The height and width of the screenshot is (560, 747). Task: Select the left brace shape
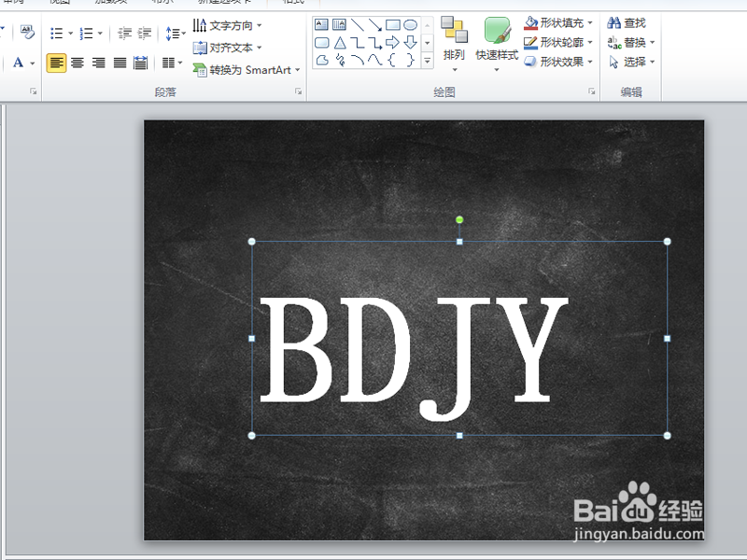(x=392, y=60)
